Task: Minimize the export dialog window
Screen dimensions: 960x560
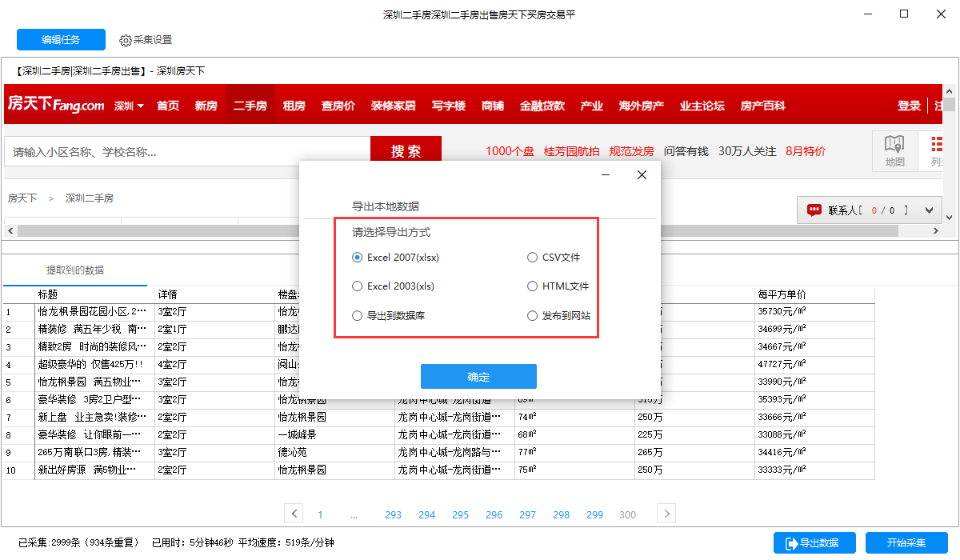Action: tap(606, 175)
